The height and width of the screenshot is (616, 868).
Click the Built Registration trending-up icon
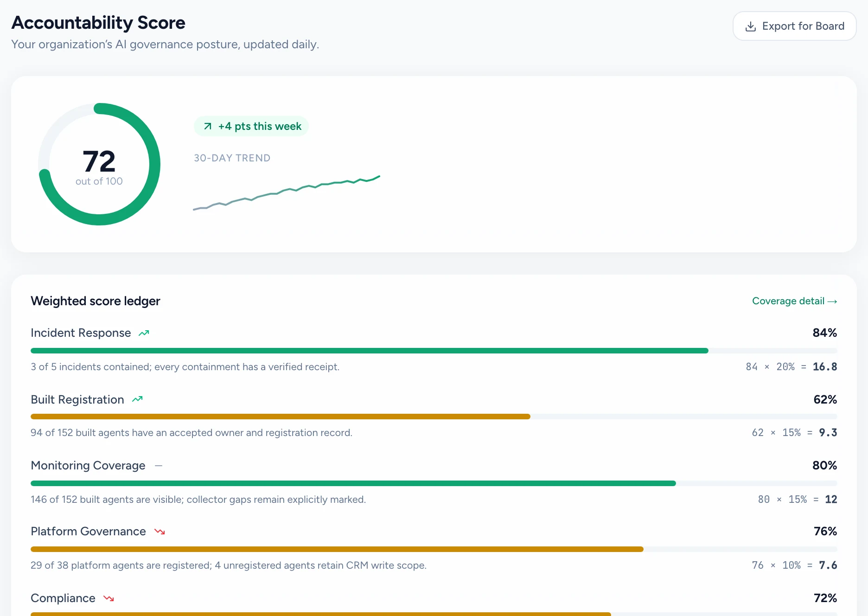tap(137, 399)
